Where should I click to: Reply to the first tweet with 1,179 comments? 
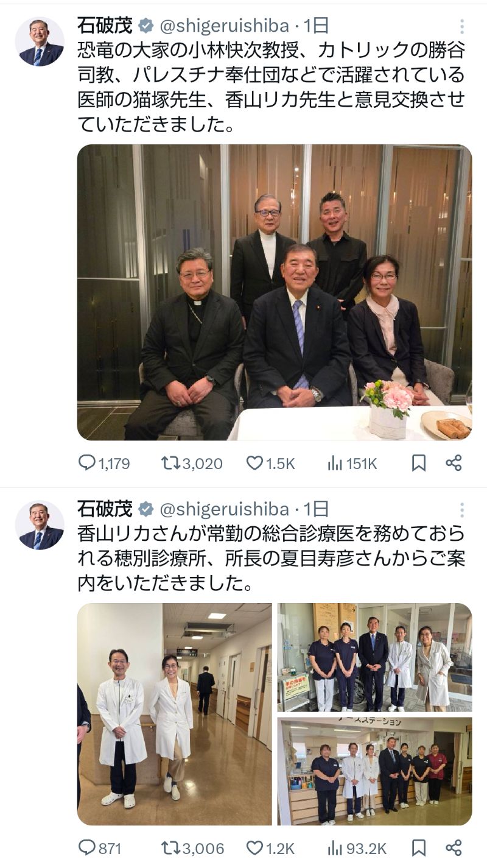104,464
